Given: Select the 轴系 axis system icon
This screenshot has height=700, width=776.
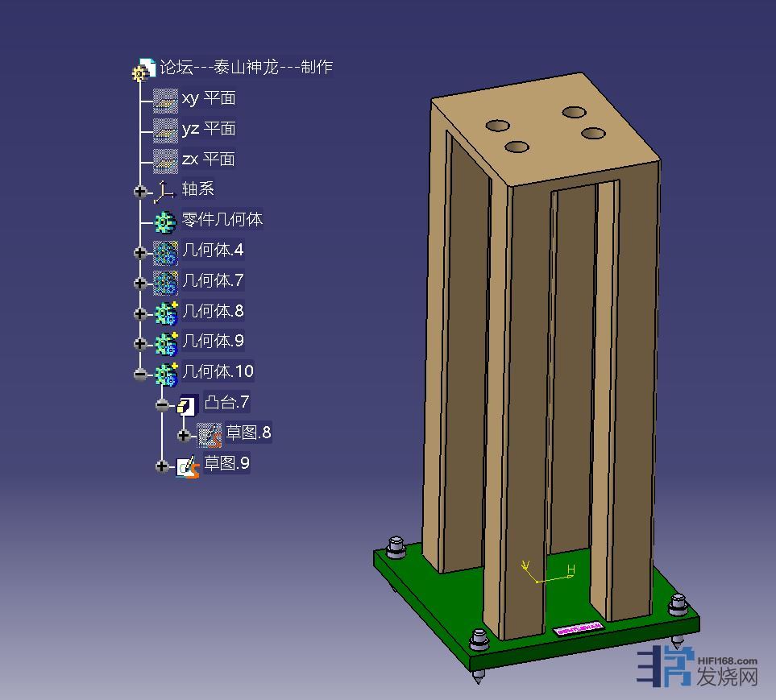Looking at the screenshot, I should (x=165, y=191).
